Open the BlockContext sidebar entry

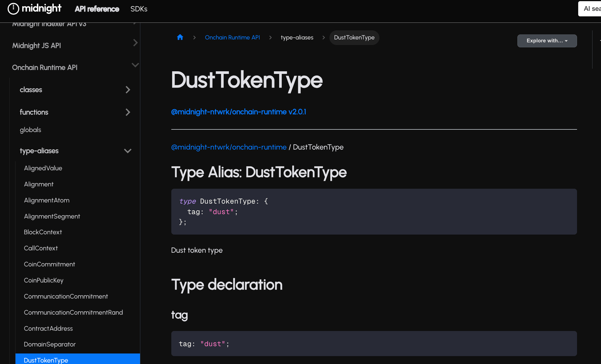(x=43, y=232)
